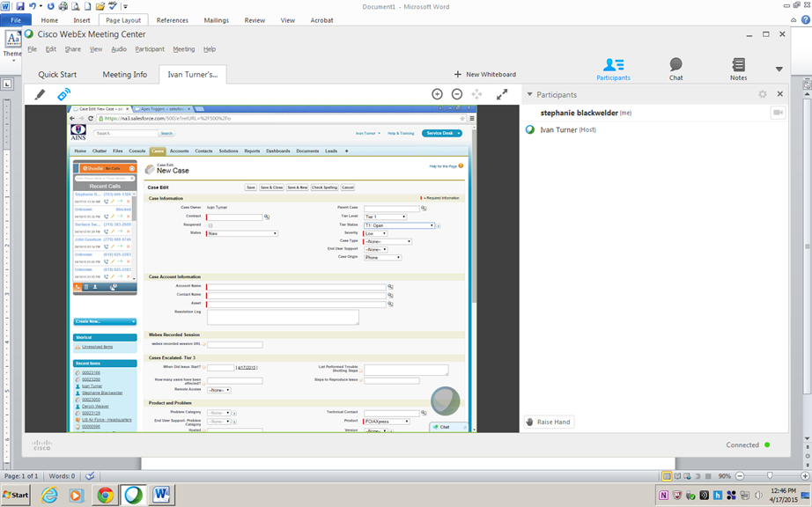Click the blue remote control icon

point(63,94)
